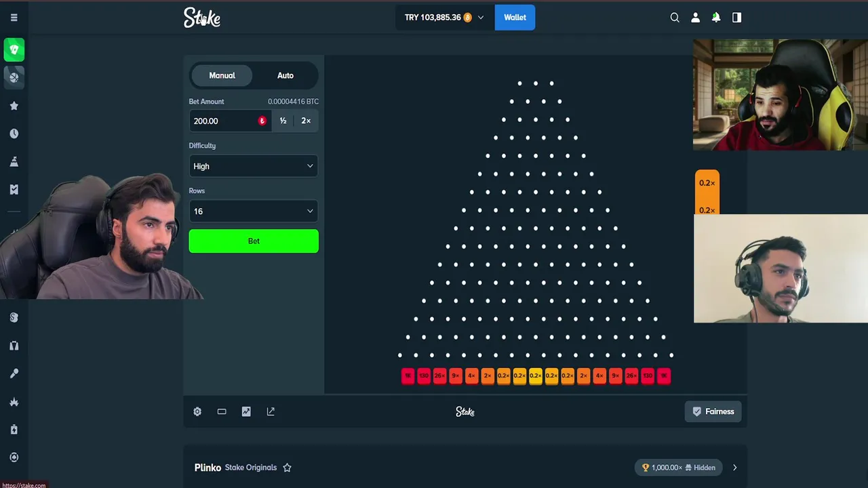
Task: Click the 0.00004416 BTC amount text
Action: (x=293, y=102)
